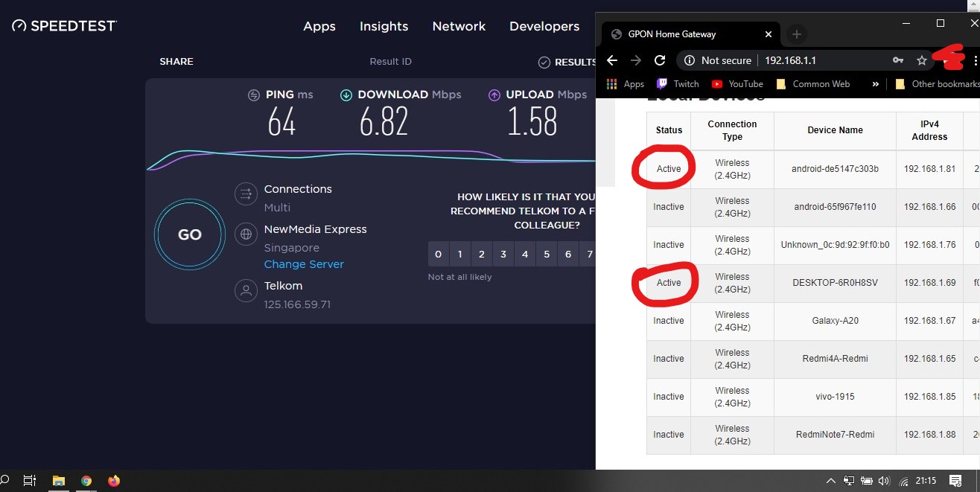
Task: Select device DESKTOP-6R0H8SV
Action: 835,283
